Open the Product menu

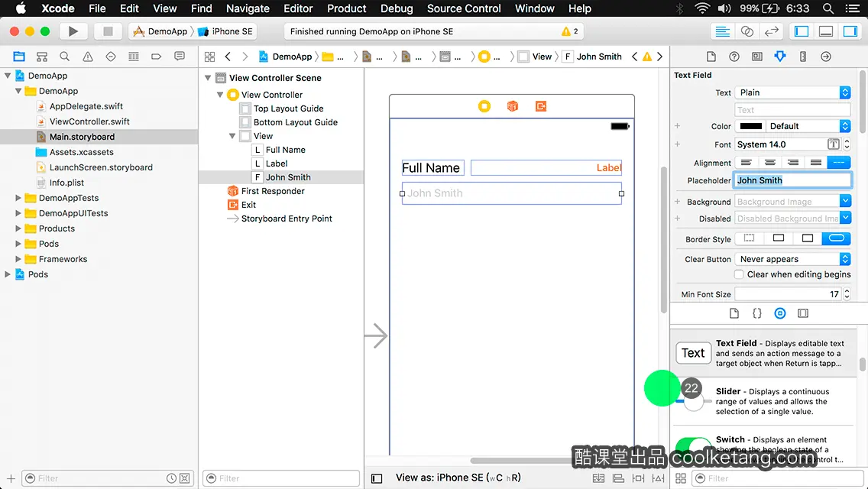click(x=347, y=8)
